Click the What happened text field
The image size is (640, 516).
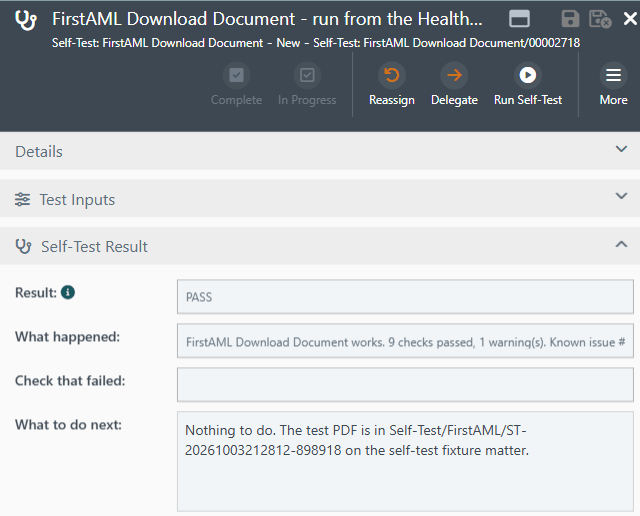405,341
